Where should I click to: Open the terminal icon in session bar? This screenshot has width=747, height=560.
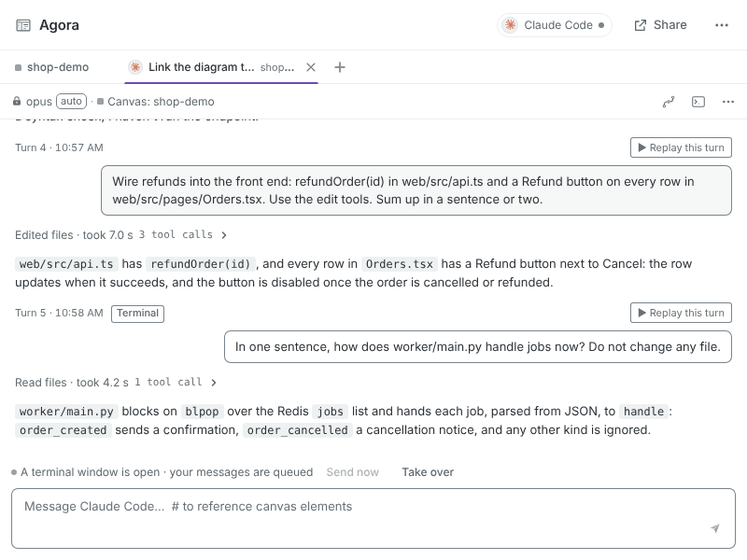tap(698, 102)
